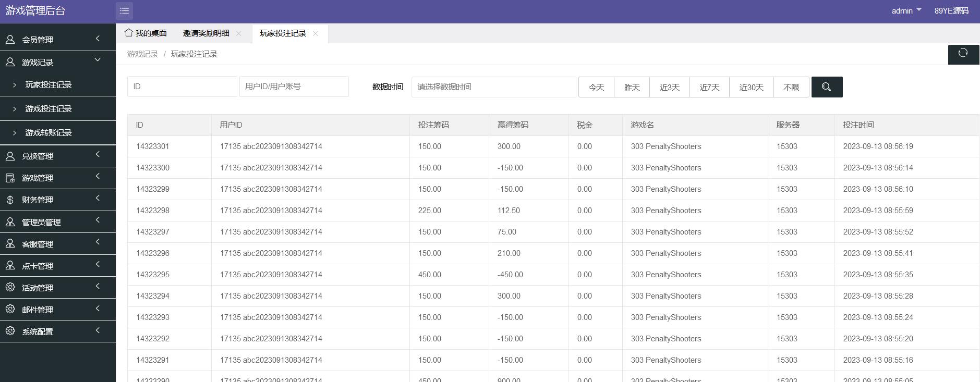
Task: Click the 点卡管理 user icon
Action: (10, 266)
